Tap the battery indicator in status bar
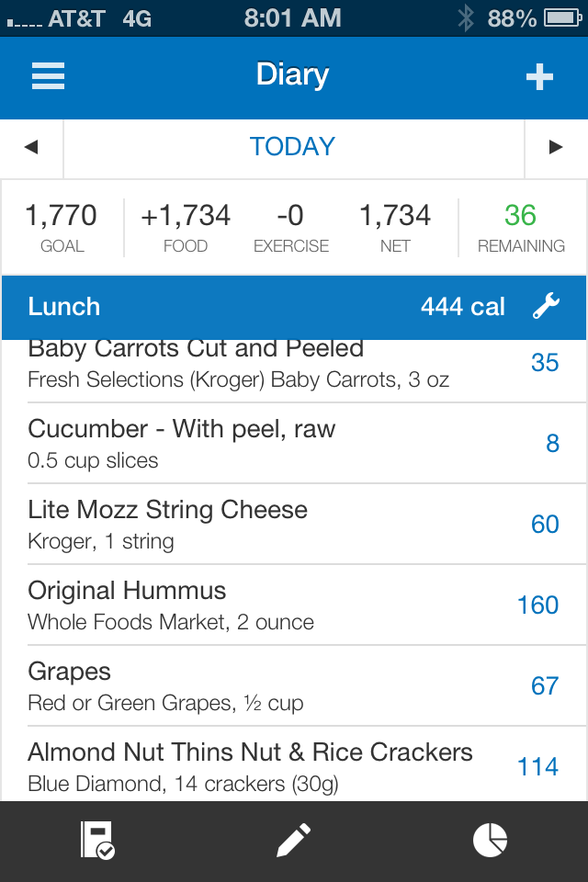Viewport: 588px width, 882px height. pyautogui.click(x=562, y=18)
